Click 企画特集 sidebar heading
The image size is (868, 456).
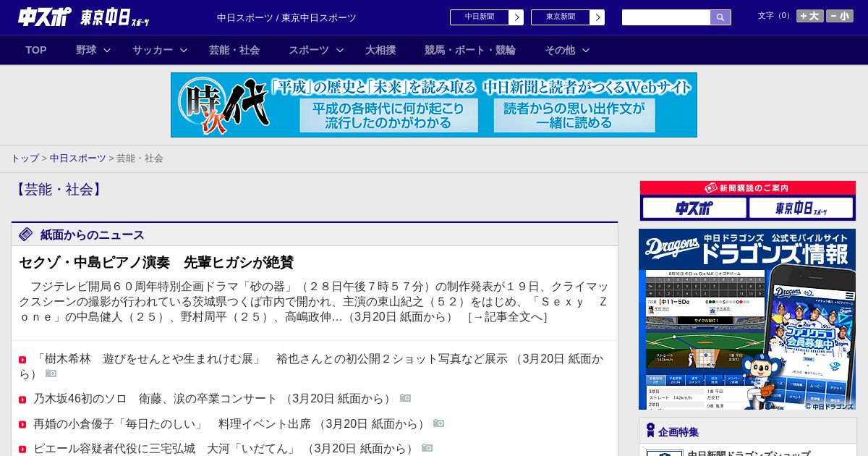point(678,432)
